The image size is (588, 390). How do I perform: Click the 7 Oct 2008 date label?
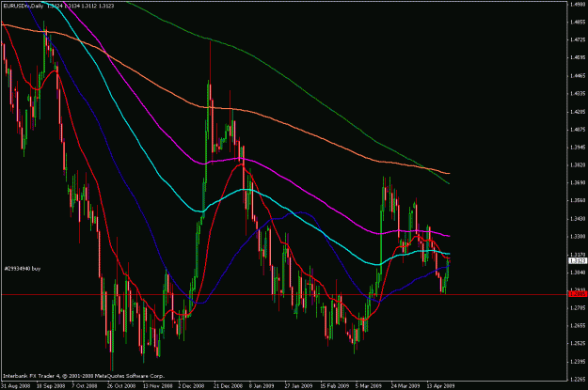(x=85, y=385)
